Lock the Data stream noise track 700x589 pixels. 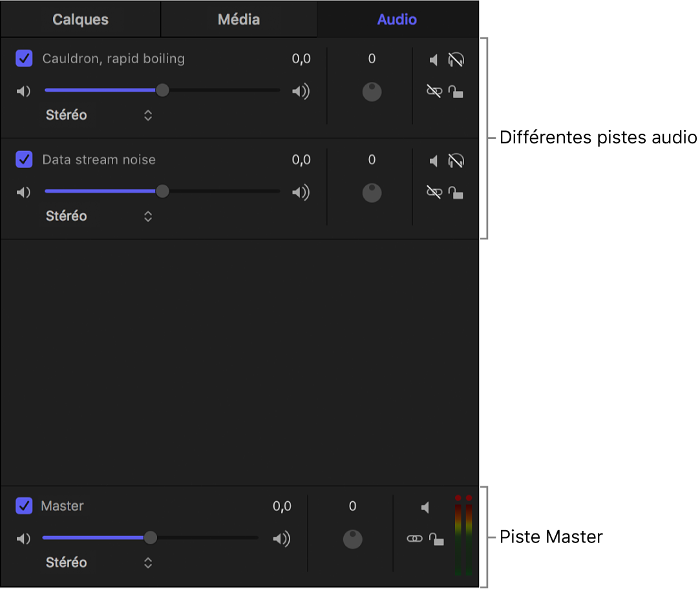point(456,192)
